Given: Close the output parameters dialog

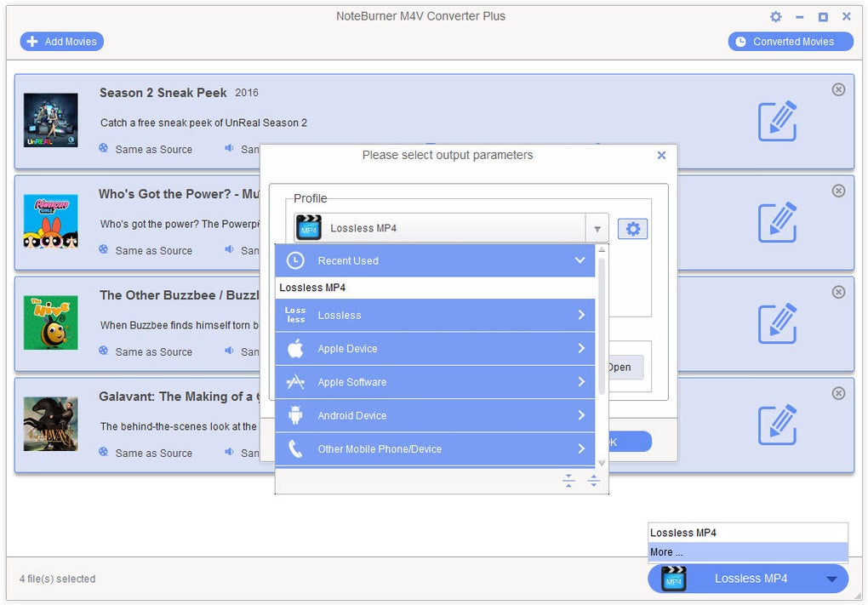Looking at the screenshot, I should (x=661, y=156).
